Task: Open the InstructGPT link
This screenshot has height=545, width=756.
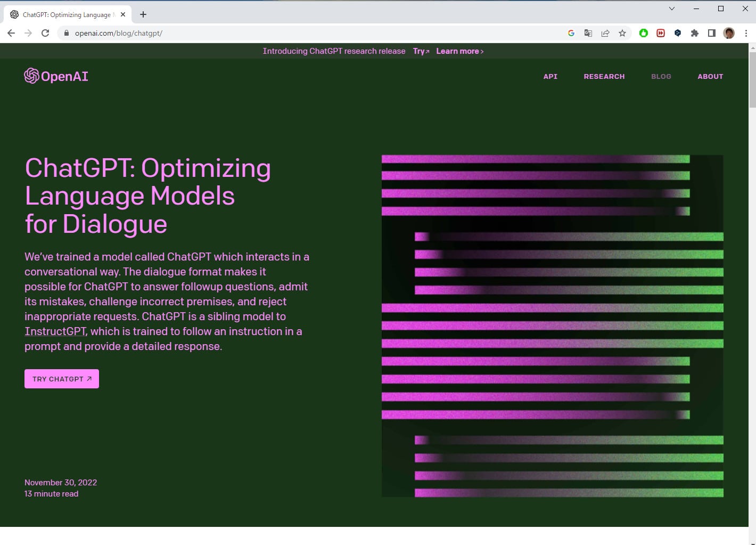Action: [x=55, y=331]
